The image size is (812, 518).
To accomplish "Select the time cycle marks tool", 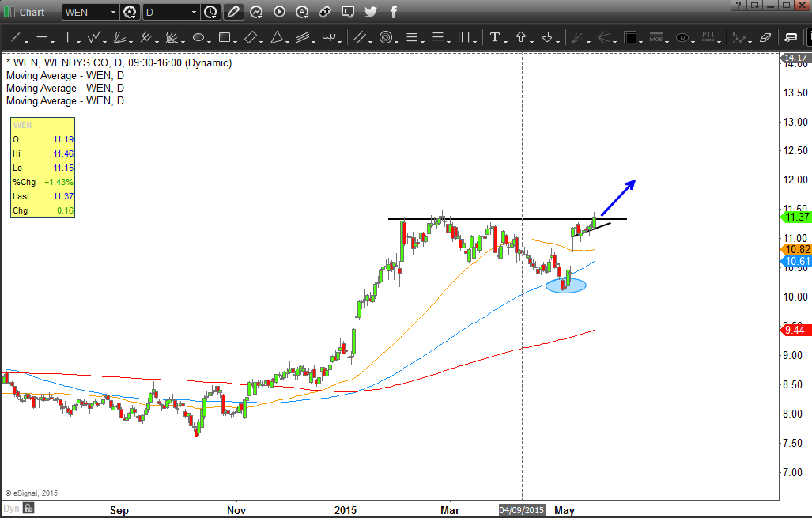I will tap(329, 37).
